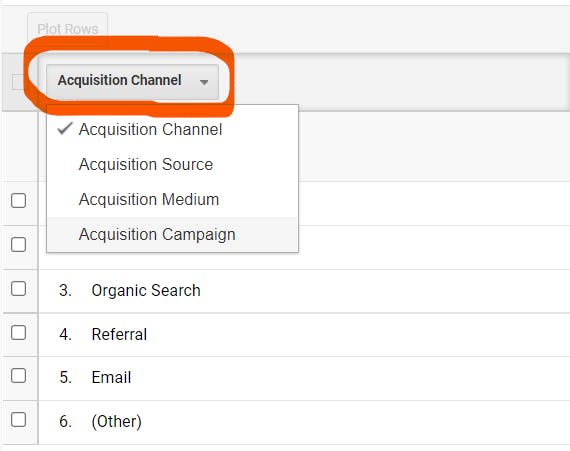
Task: Tick the checkbox for the first table row
Action: [19, 200]
